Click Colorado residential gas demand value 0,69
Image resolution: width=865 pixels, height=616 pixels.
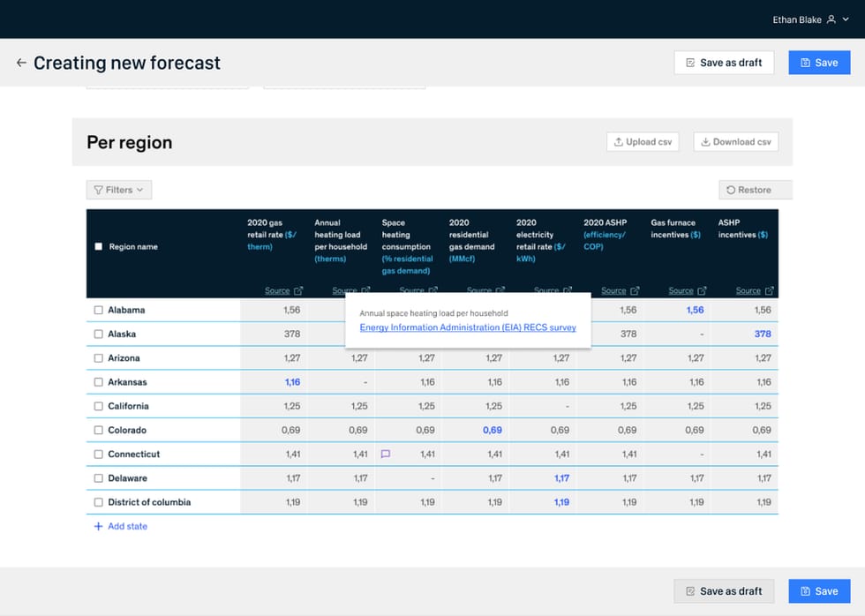coord(493,430)
